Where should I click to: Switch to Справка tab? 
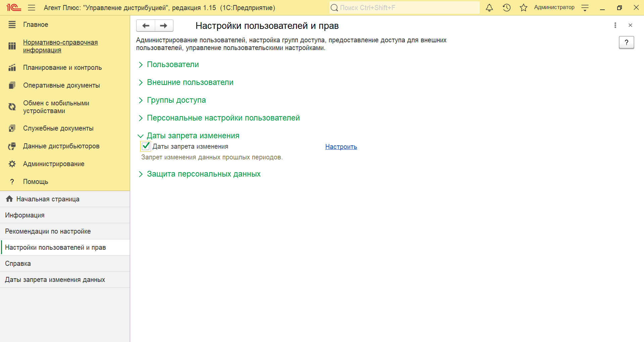[65, 263]
